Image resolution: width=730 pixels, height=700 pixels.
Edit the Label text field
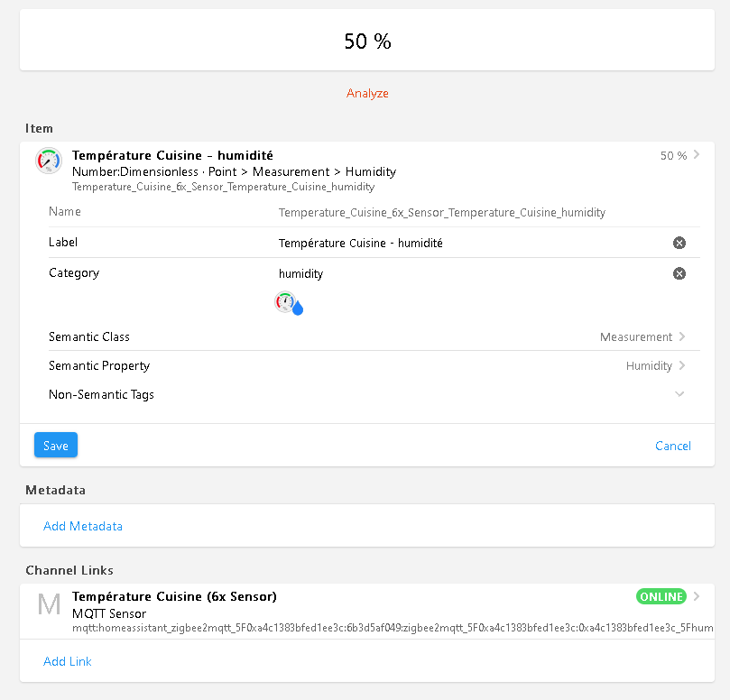tap(469, 243)
